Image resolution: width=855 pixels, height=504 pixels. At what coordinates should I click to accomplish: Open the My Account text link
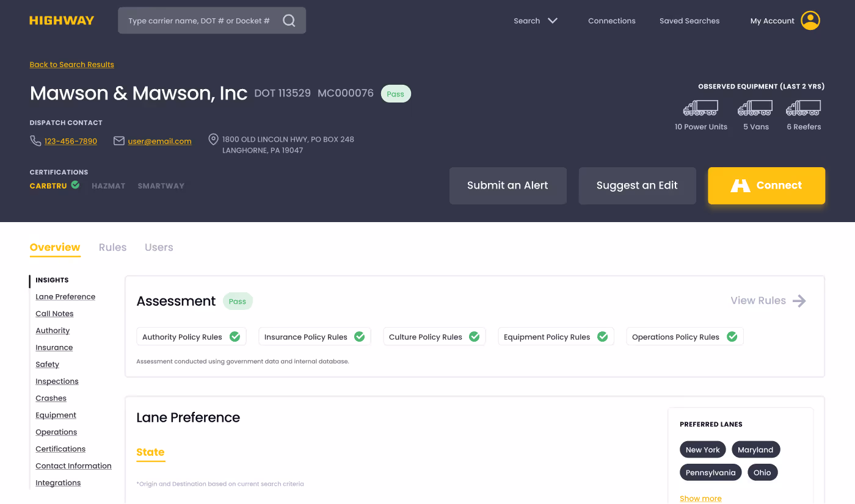773,21
